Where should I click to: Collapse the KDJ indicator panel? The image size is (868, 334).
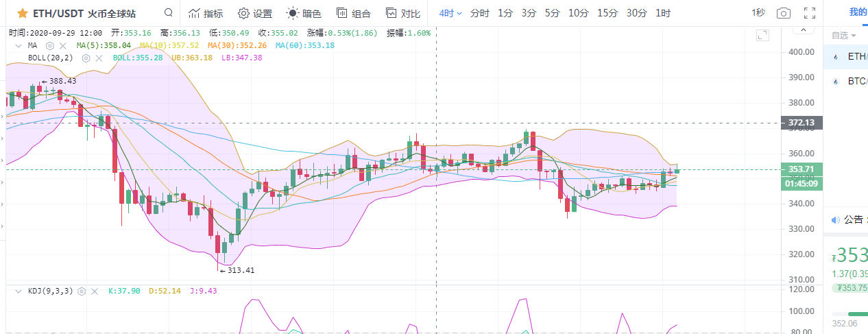click(x=19, y=291)
